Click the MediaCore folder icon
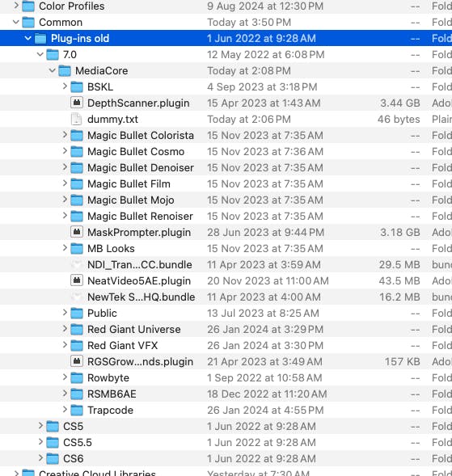452x476 pixels. tap(65, 71)
